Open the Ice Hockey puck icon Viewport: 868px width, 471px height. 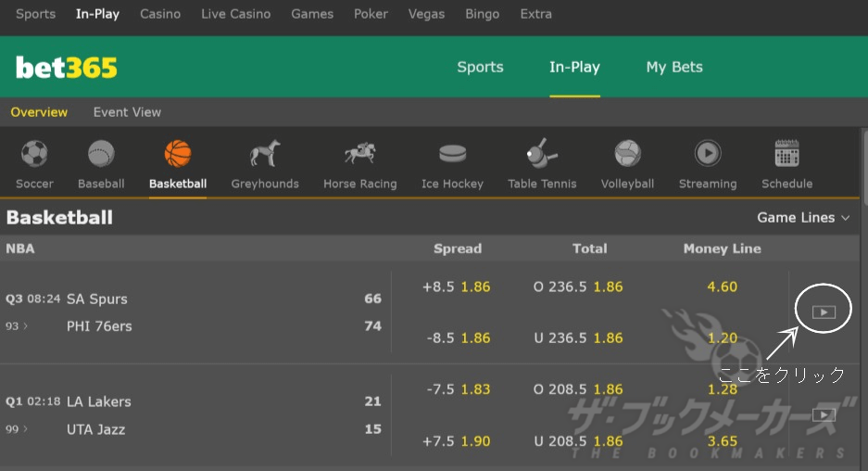pyautogui.click(x=452, y=154)
